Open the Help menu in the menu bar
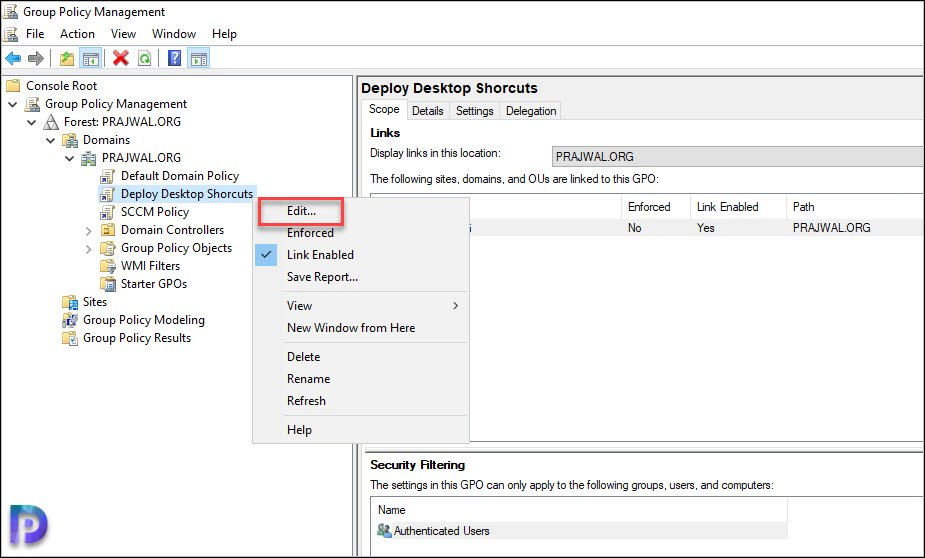Viewport: 925px width, 558px height. click(x=224, y=34)
